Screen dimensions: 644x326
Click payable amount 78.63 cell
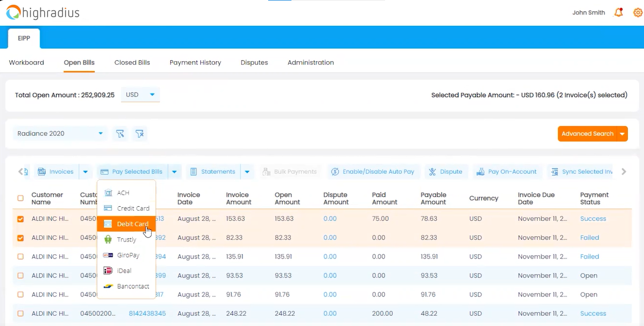coord(429,219)
